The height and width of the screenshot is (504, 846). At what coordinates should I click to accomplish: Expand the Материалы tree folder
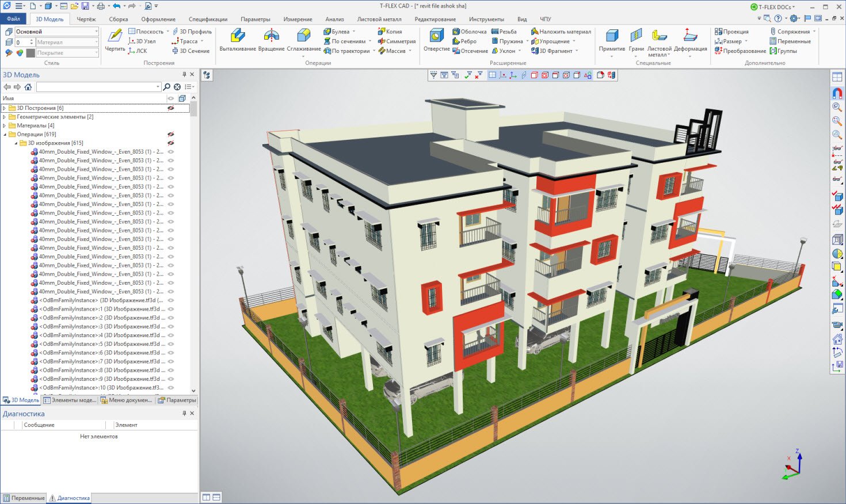tap(5, 125)
